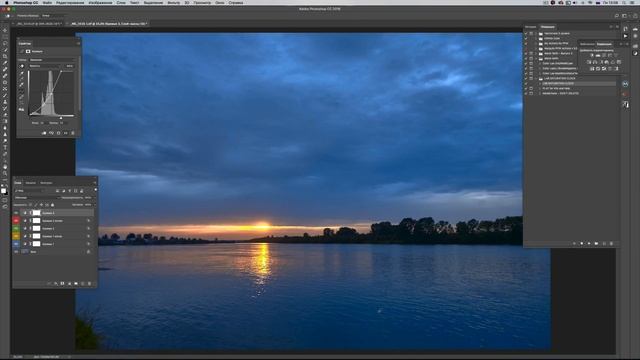Reset Curves to adjustment defaults
The image size is (640, 360).
tap(58, 133)
